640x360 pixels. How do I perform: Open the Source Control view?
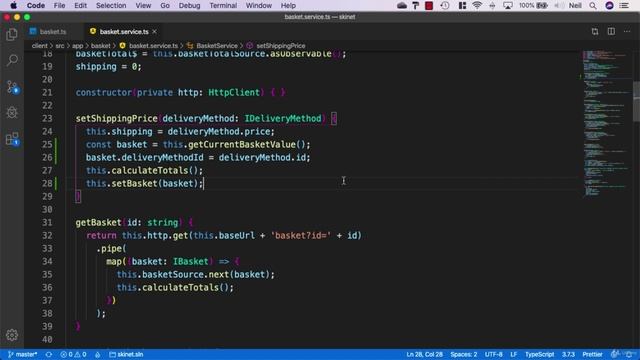pos(12,87)
